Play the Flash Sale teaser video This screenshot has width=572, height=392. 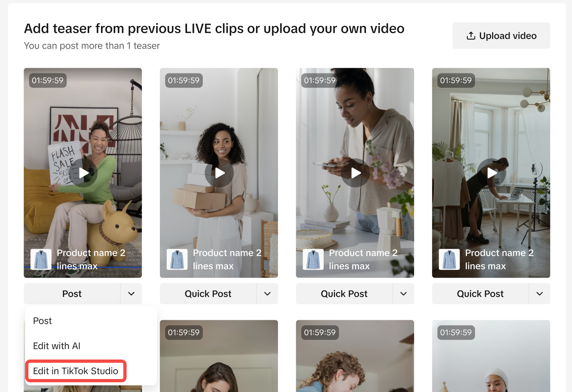pos(83,173)
